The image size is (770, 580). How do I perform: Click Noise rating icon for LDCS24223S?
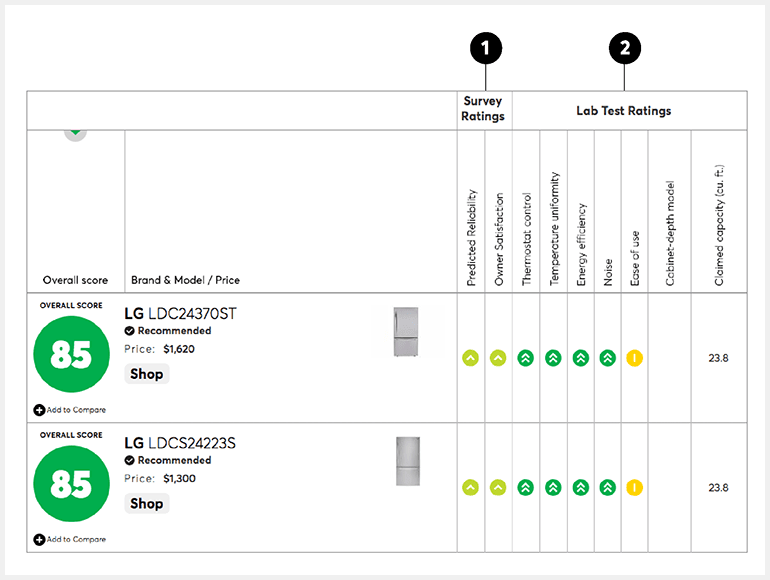[607, 488]
